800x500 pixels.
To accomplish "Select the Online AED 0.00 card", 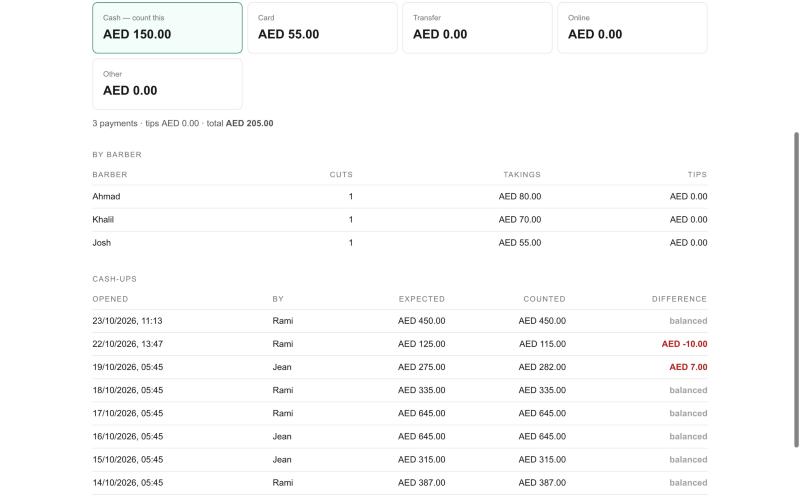I will coord(633,28).
